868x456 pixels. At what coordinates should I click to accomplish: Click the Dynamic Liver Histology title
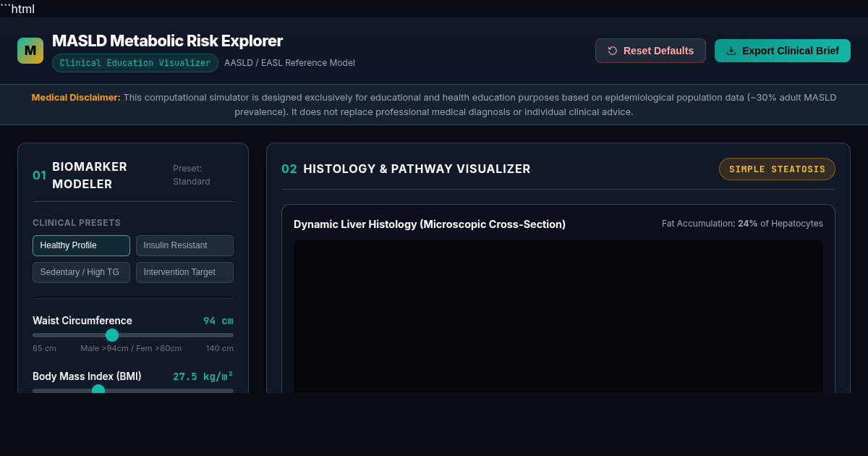430,224
